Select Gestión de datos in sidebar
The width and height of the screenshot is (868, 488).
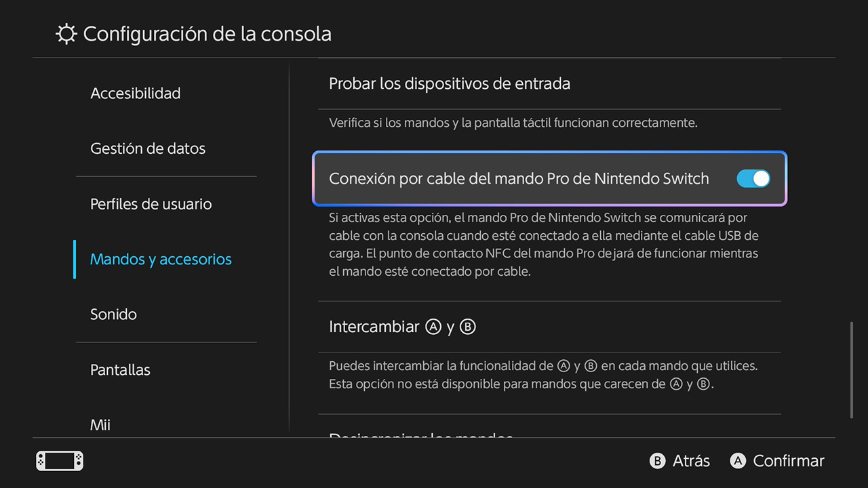click(148, 148)
